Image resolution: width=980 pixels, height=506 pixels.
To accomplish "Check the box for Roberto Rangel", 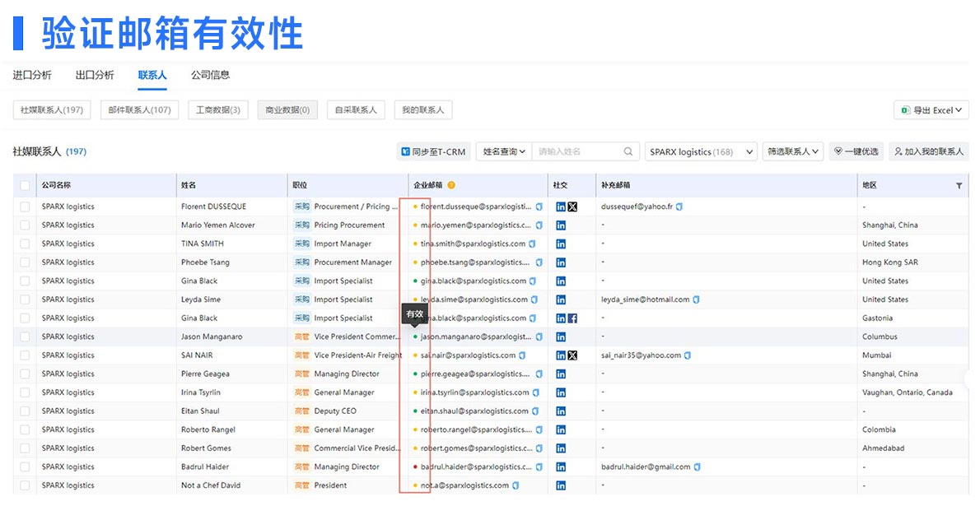I will (25, 429).
